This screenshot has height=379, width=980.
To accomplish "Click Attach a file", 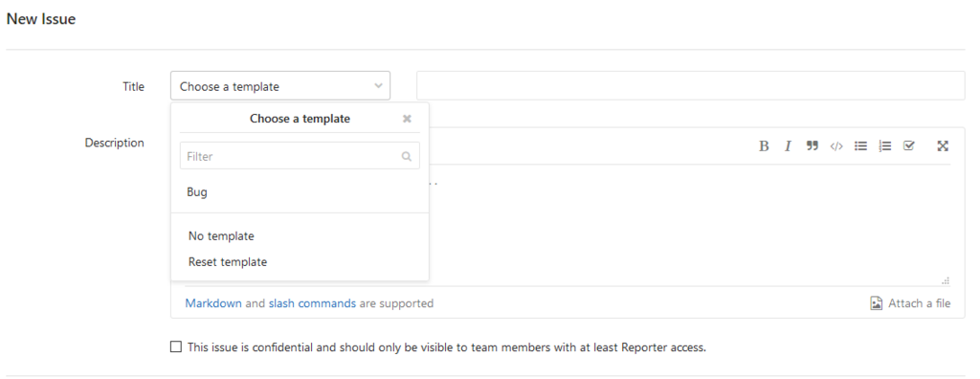I will point(911,303).
